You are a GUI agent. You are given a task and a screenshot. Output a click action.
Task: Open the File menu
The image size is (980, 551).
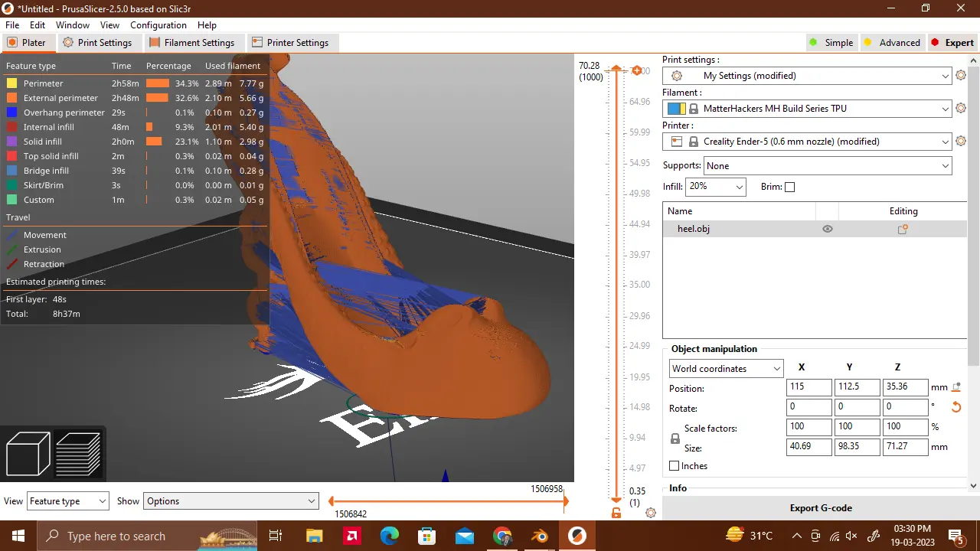click(12, 25)
